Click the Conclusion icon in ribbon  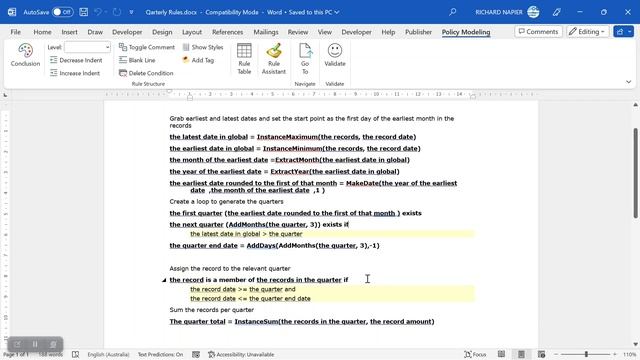click(x=25, y=55)
